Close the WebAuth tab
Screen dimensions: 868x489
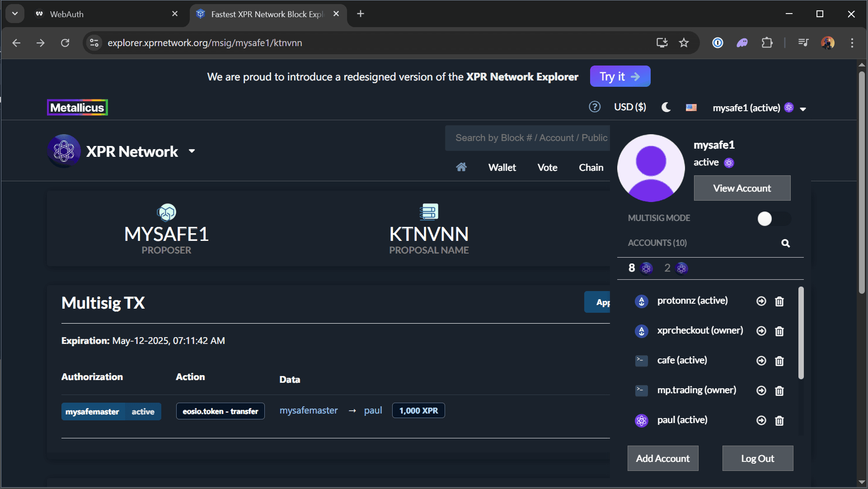(175, 14)
